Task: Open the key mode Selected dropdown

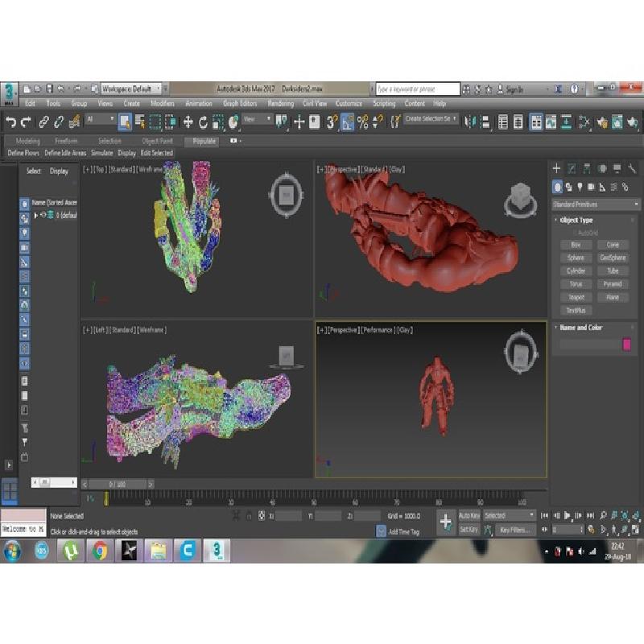Action: [x=509, y=515]
